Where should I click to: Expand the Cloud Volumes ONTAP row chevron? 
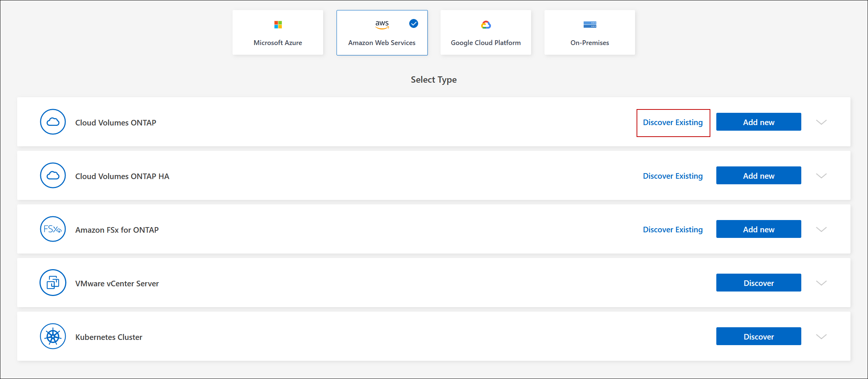click(821, 122)
